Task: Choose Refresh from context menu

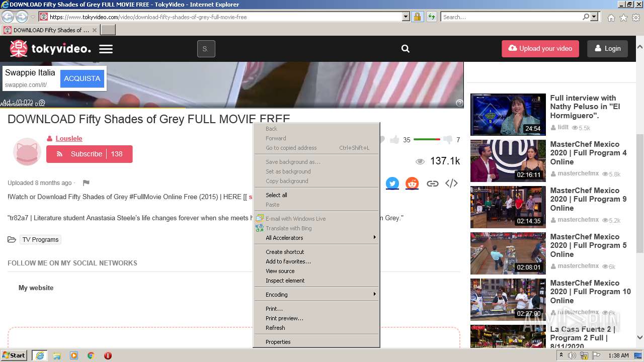Action: pyautogui.click(x=316, y=328)
